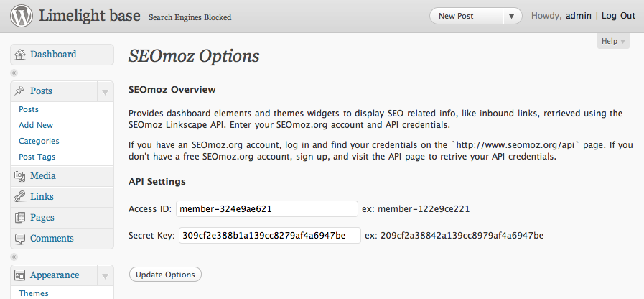
Task: Click the WordPress logo icon
Action: click(22, 16)
